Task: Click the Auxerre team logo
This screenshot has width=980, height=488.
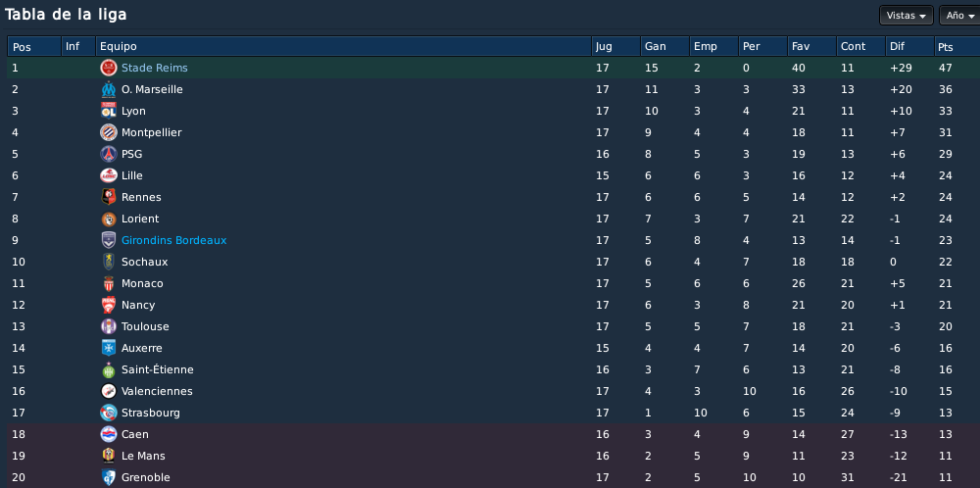Action: coord(109,348)
